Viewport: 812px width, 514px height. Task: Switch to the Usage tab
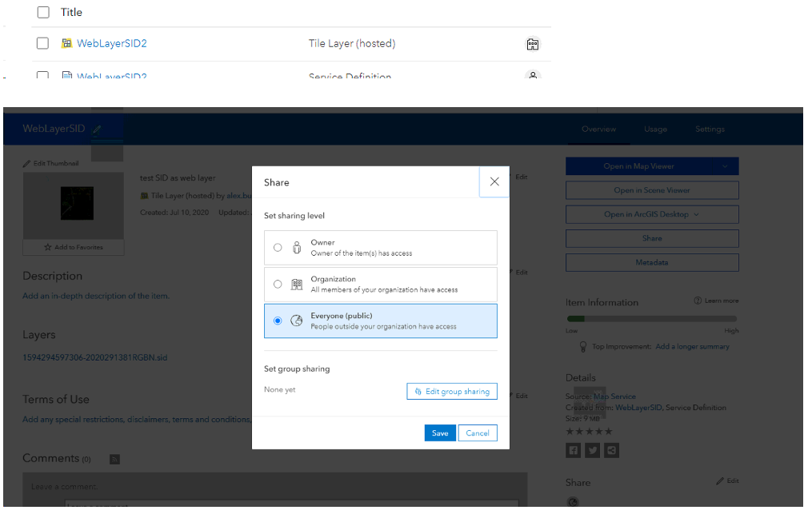[656, 129]
